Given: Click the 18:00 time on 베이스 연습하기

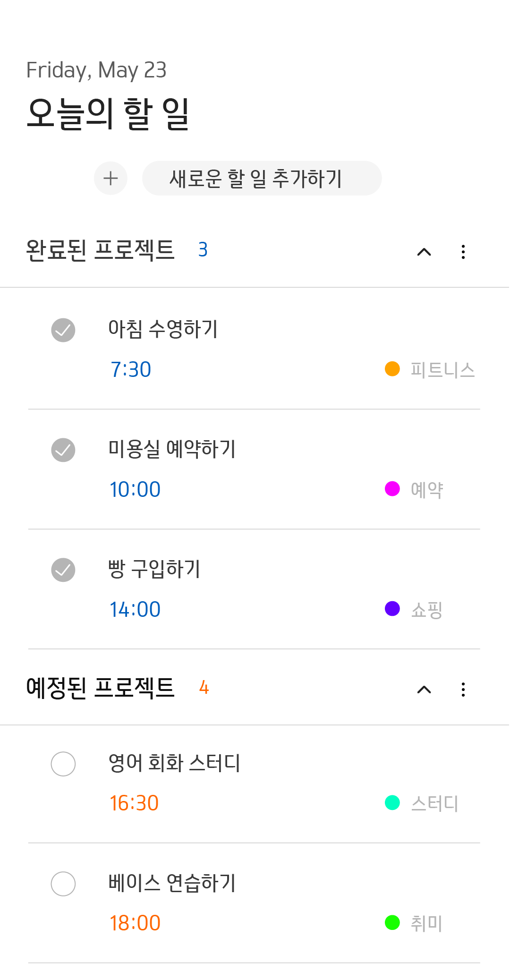Looking at the screenshot, I should click(135, 923).
